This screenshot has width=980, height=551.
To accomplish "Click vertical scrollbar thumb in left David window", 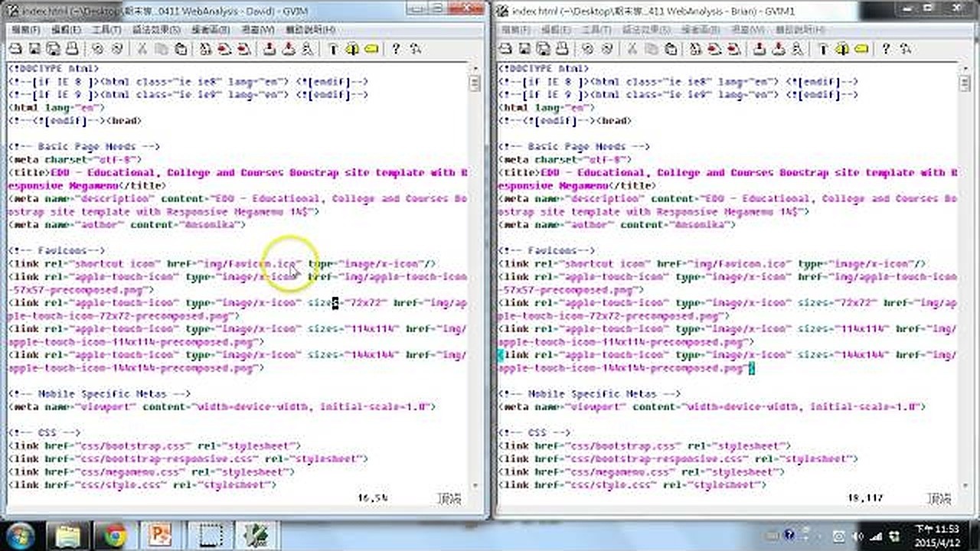I will [475, 82].
